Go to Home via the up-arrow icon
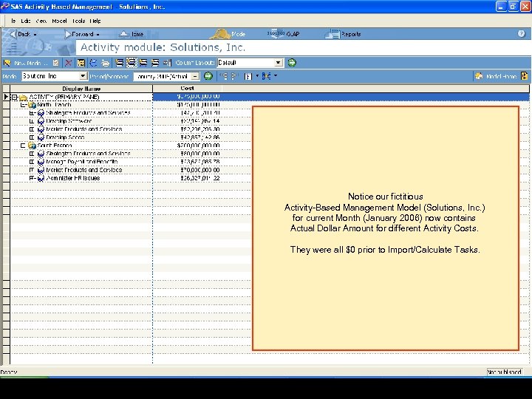The width and height of the screenshot is (532, 399). [x=124, y=34]
